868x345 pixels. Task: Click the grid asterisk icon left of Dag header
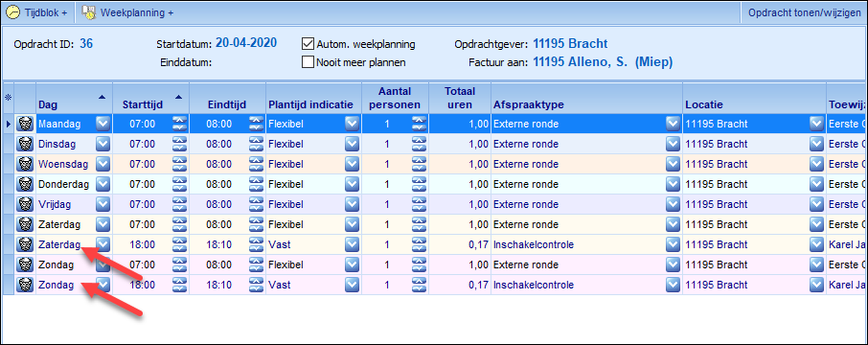point(8,98)
